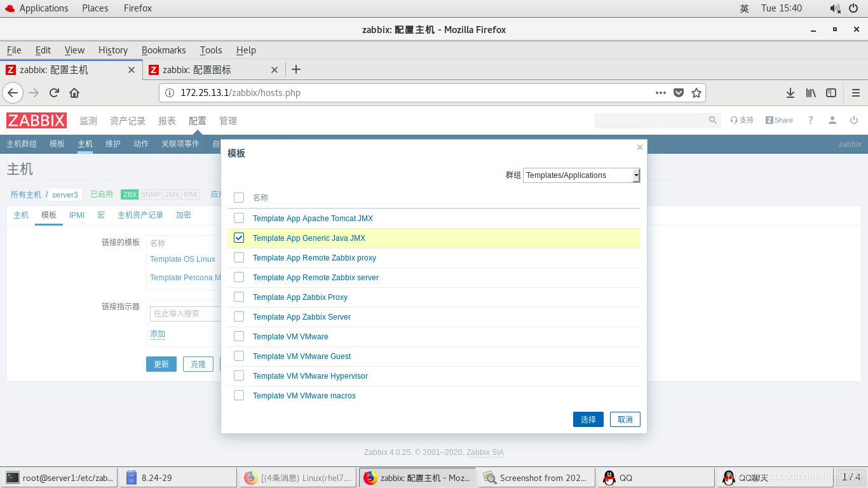Check Template App Zabbix Proxy box
Screen dimensions: 868x488
click(x=239, y=297)
